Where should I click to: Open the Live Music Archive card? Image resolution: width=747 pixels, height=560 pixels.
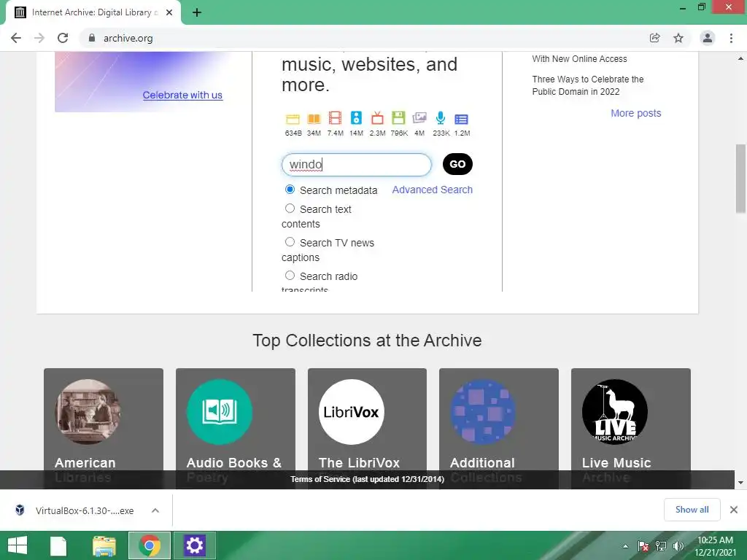pyautogui.click(x=631, y=428)
